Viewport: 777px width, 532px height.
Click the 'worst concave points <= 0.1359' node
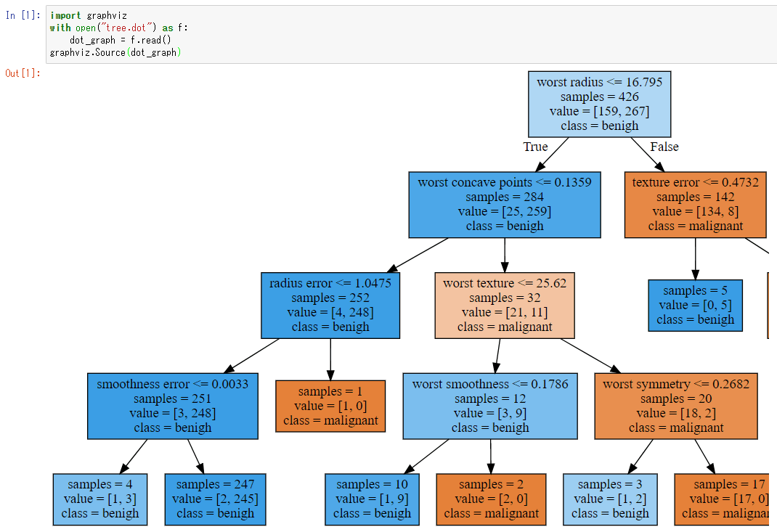click(505, 205)
